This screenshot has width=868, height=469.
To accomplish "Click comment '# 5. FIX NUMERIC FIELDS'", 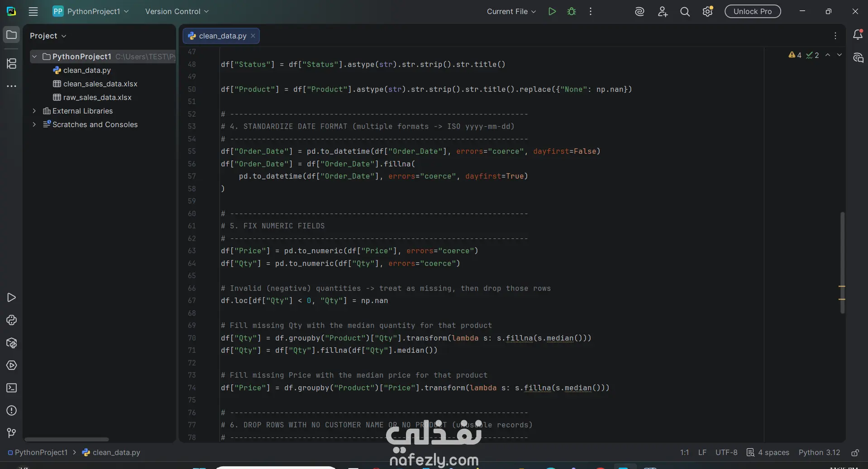I will (272, 226).
